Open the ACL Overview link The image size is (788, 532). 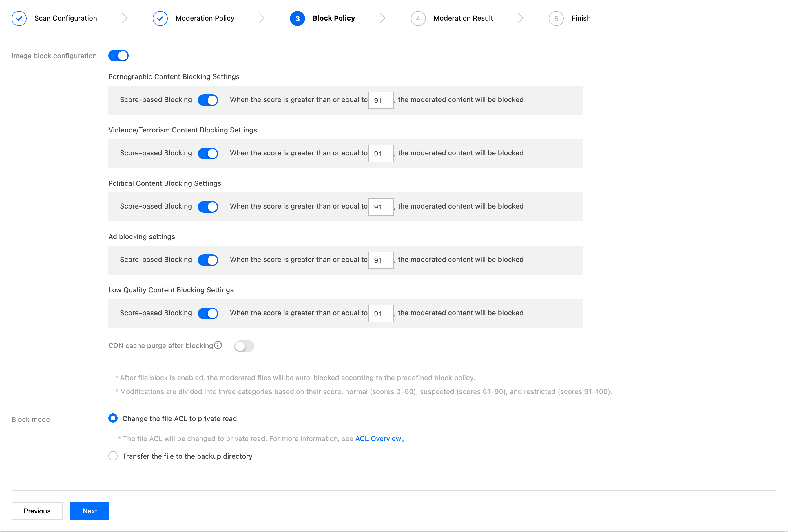click(x=378, y=438)
